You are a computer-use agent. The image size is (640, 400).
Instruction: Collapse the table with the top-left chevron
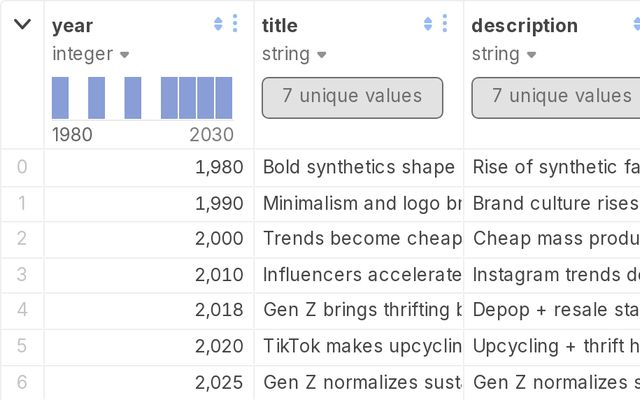[x=22, y=24]
